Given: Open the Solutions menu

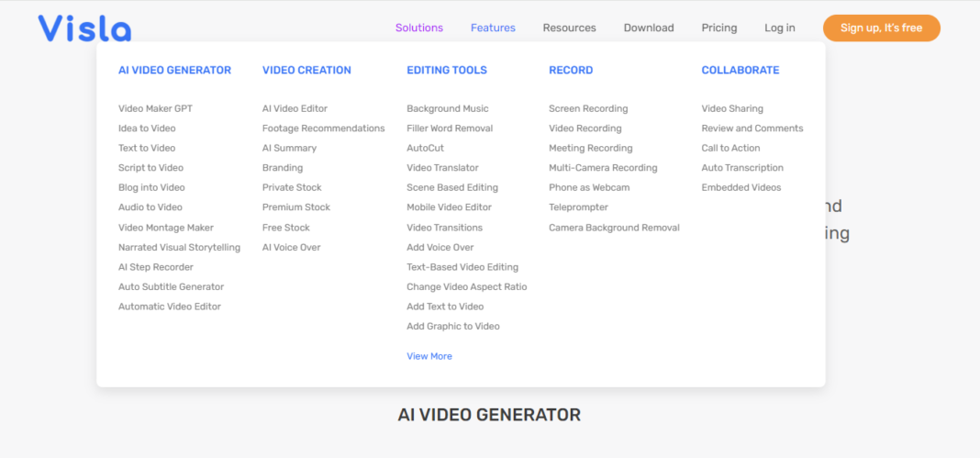Looking at the screenshot, I should coord(418,28).
